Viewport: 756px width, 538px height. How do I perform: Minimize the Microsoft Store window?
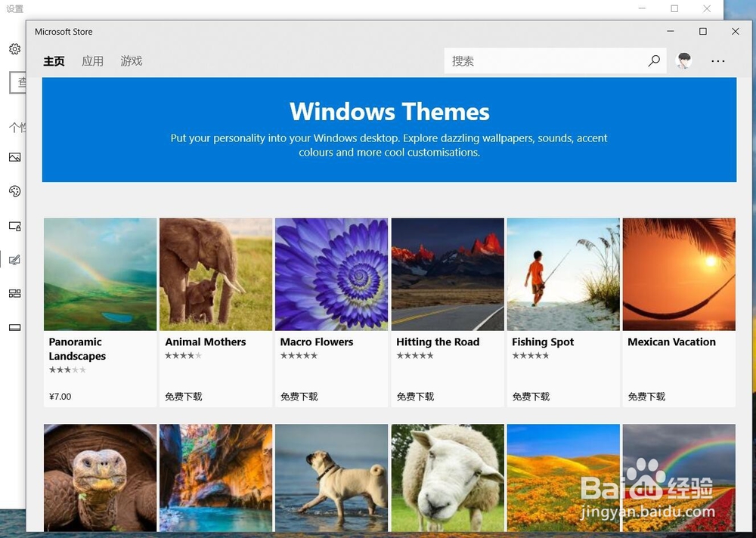pyautogui.click(x=671, y=31)
